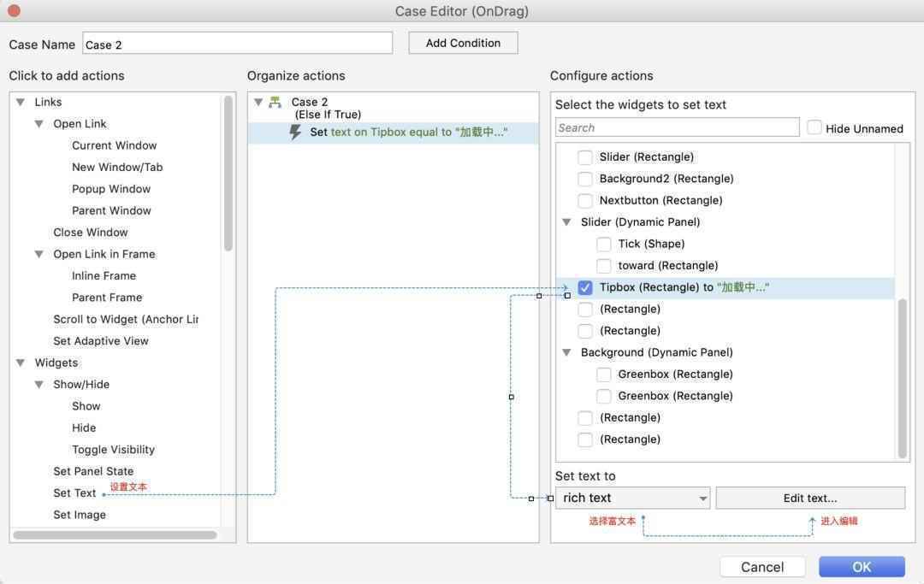Confirm with the OK button
The width and height of the screenshot is (924, 584).
862,567
